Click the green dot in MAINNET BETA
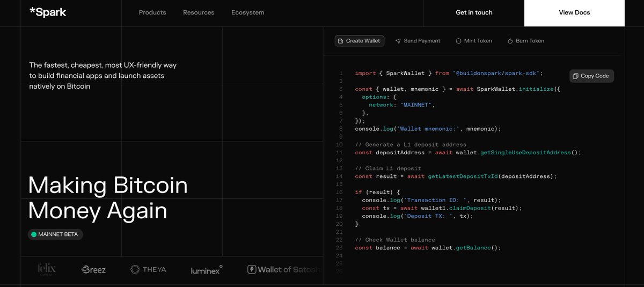 coord(34,234)
